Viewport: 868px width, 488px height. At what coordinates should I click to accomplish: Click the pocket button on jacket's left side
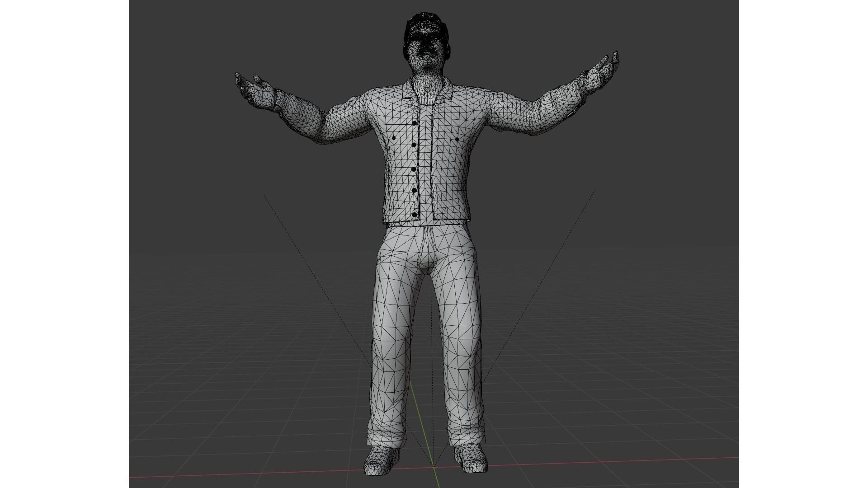[394, 137]
